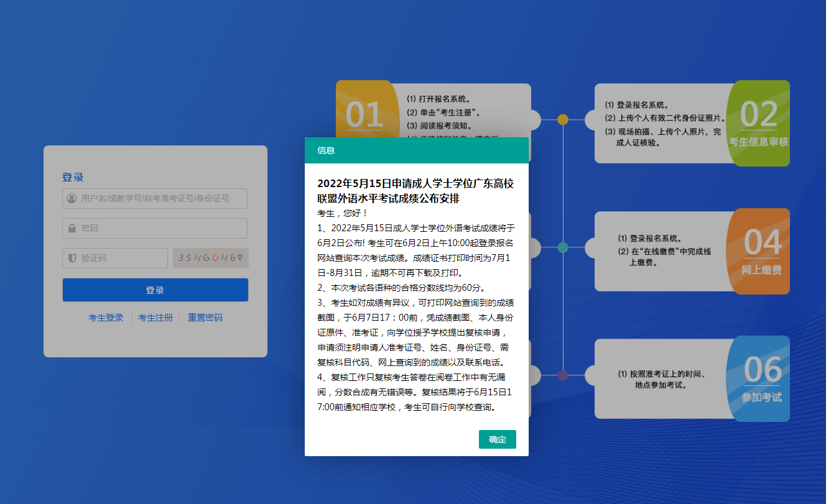826x504 pixels.
Task: Click step text 上传个人有效二代身份证照片
Action: pyautogui.click(x=666, y=118)
